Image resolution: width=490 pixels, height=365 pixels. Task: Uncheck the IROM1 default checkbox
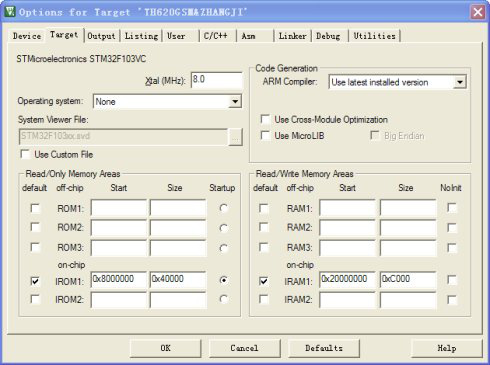pyautogui.click(x=35, y=281)
